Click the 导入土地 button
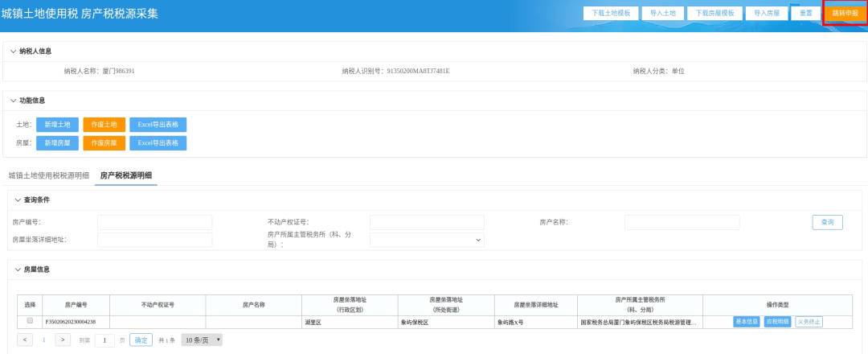 [x=662, y=14]
